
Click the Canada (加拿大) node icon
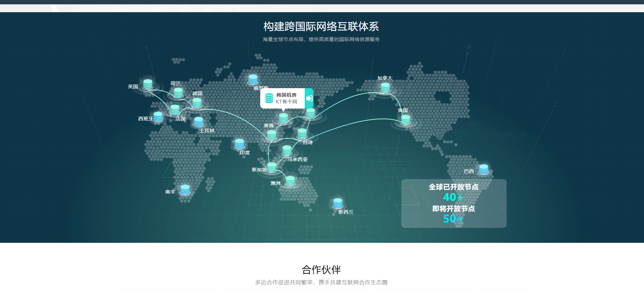coord(385,87)
